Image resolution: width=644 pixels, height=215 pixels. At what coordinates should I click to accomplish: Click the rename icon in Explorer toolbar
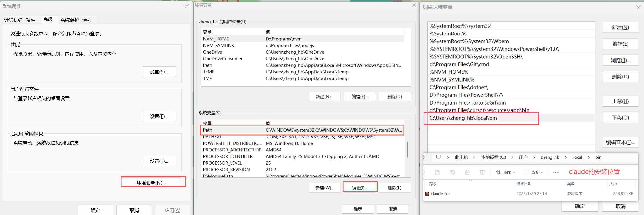click(x=452, y=172)
